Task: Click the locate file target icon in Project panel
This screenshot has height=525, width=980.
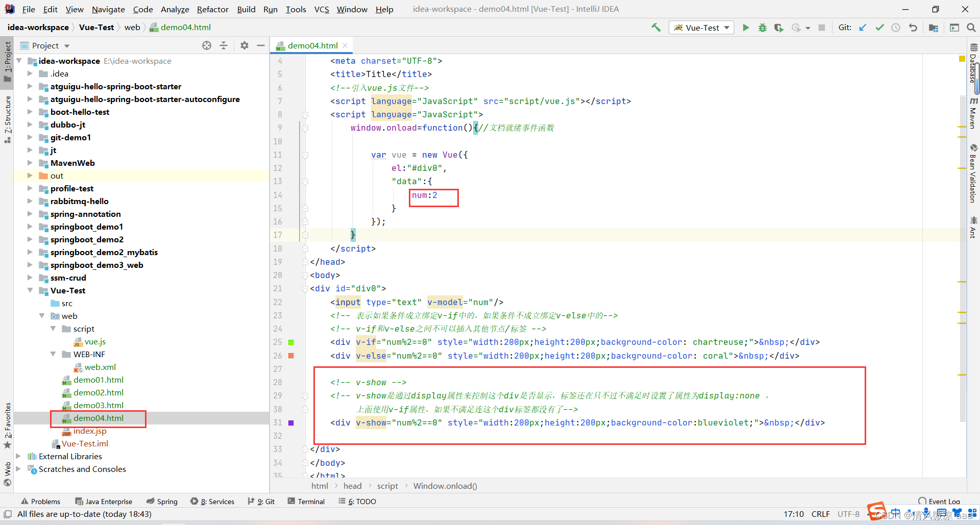Action: 207,45
